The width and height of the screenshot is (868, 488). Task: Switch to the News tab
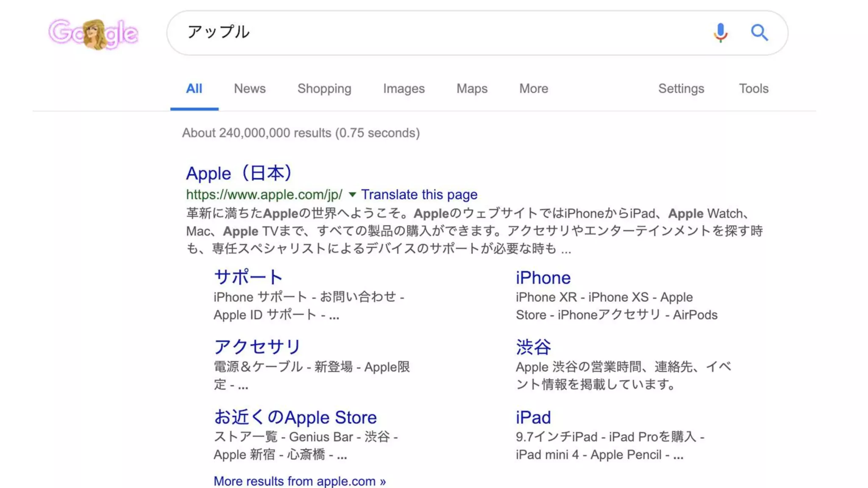[x=250, y=89]
